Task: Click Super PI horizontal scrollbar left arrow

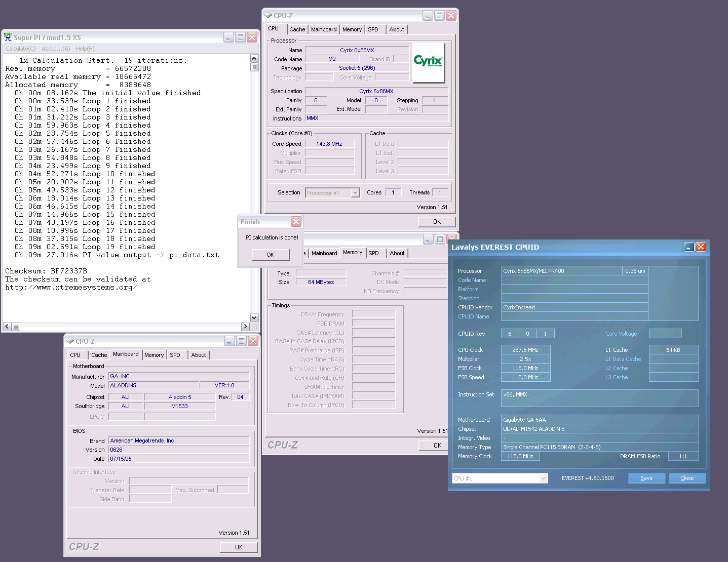Action: [x=7, y=327]
